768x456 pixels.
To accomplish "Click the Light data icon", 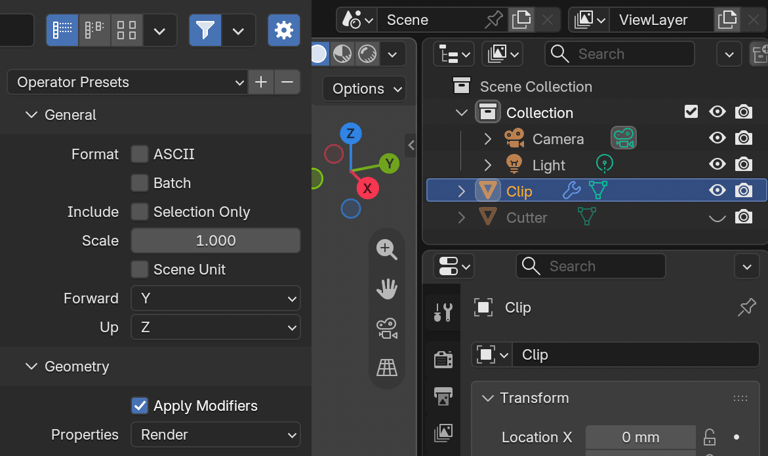I will (x=604, y=164).
